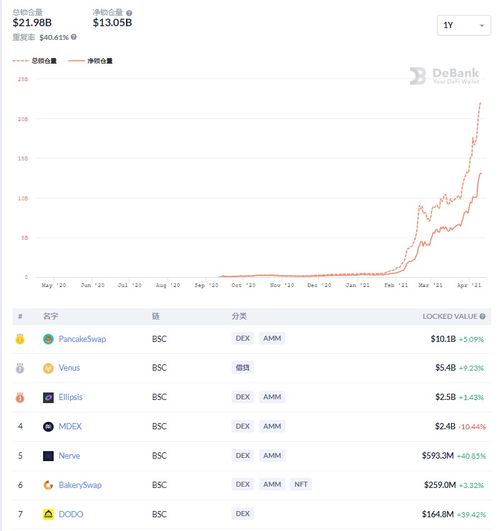Click the BakerySwap logo icon
The image size is (500, 531).
pos(48,485)
